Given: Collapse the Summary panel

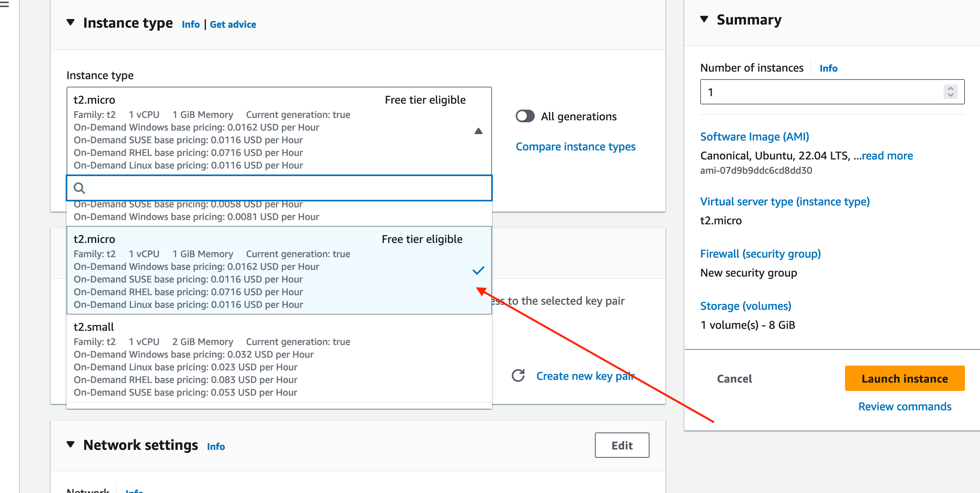Looking at the screenshot, I should [704, 19].
